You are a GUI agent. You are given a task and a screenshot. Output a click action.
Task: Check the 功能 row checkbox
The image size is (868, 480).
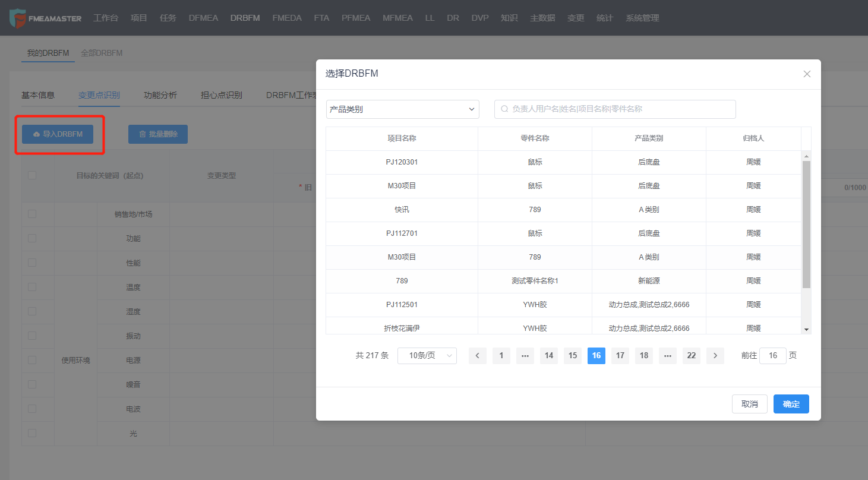(32, 238)
